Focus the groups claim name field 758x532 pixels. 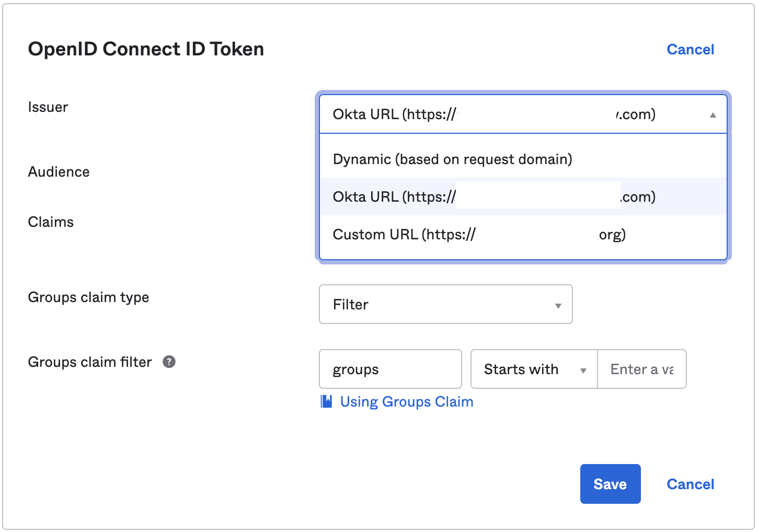coord(390,369)
